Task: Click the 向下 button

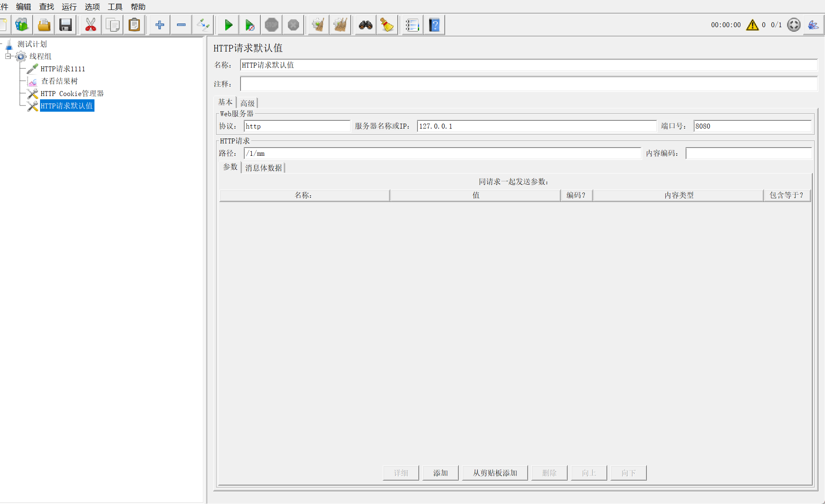Action: point(629,473)
